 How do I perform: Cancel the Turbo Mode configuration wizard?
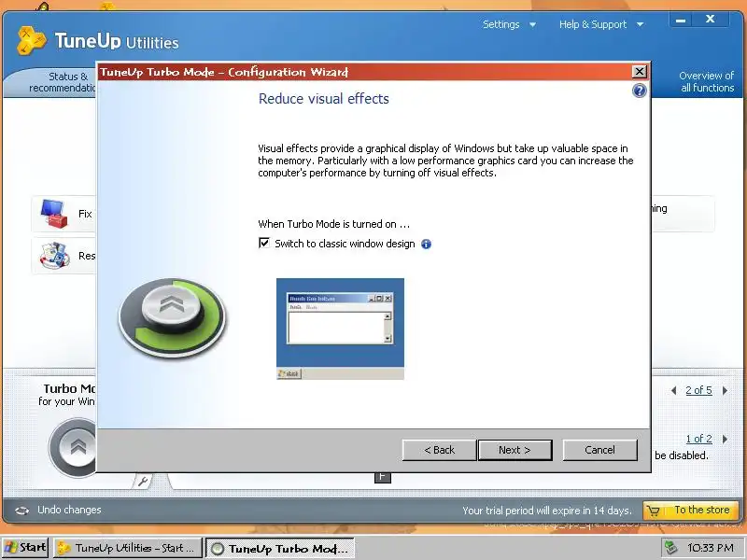(599, 450)
